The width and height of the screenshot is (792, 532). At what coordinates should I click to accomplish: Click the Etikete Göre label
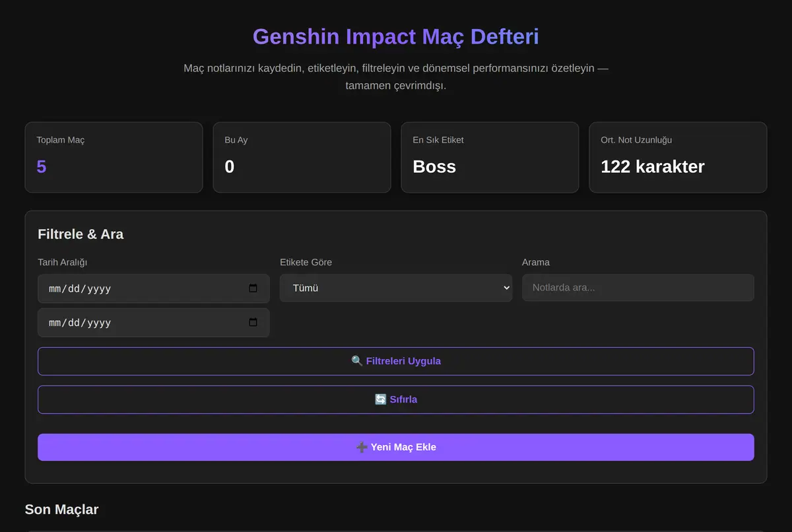(306, 262)
